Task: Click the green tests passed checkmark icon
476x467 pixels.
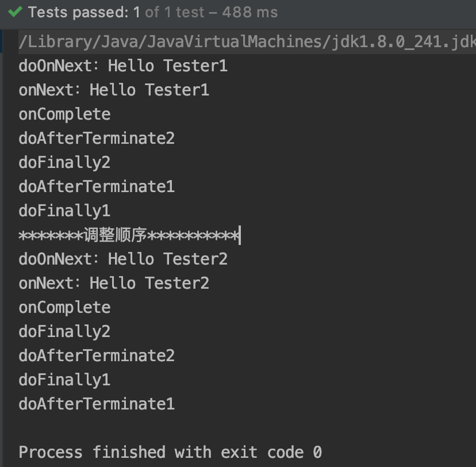Action: (x=15, y=12)
